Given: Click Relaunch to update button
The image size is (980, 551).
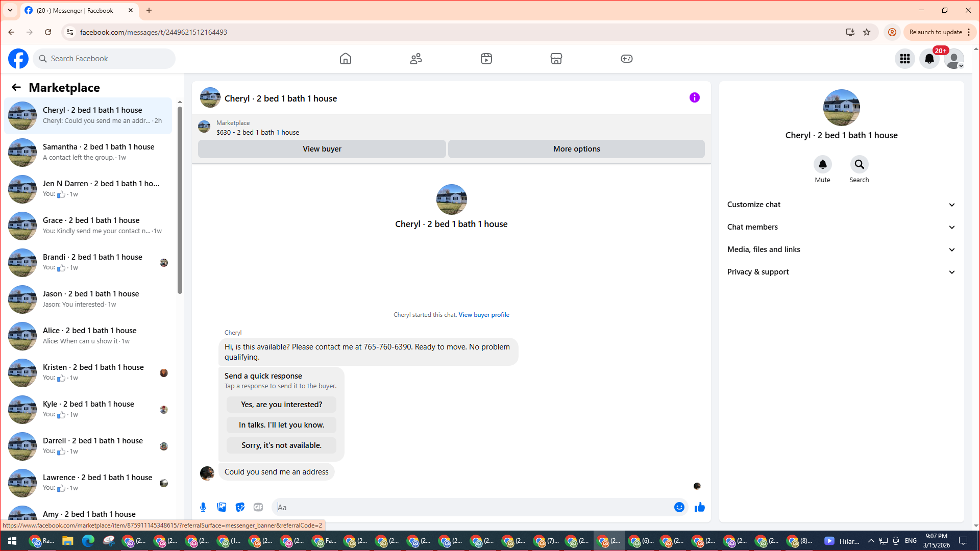Looking at the screenshot, I should [x=936, y=32].
